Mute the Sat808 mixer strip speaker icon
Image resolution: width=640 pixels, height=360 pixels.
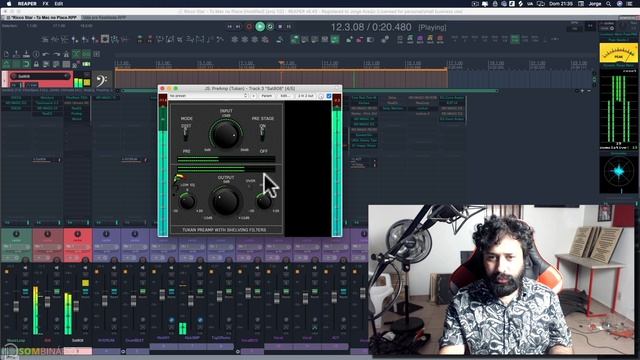click(x=85, y=268)
